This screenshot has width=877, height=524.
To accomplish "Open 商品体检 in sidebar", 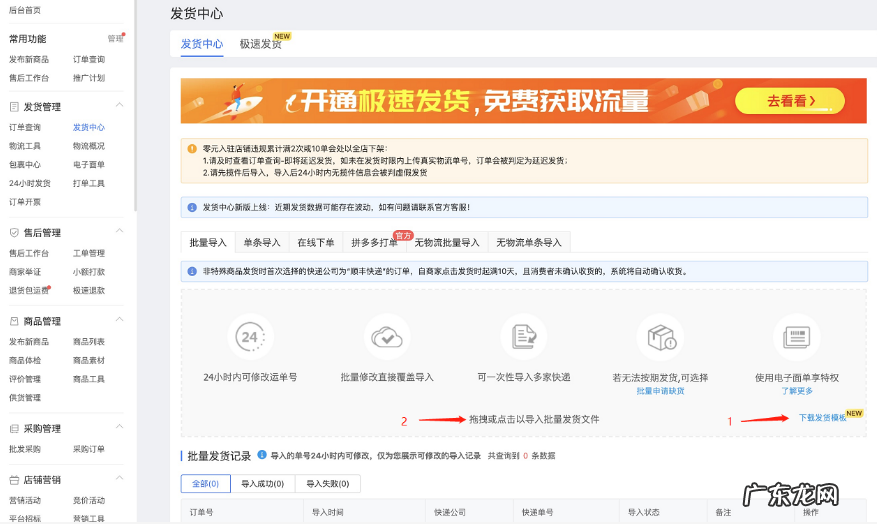I will 25,360.
